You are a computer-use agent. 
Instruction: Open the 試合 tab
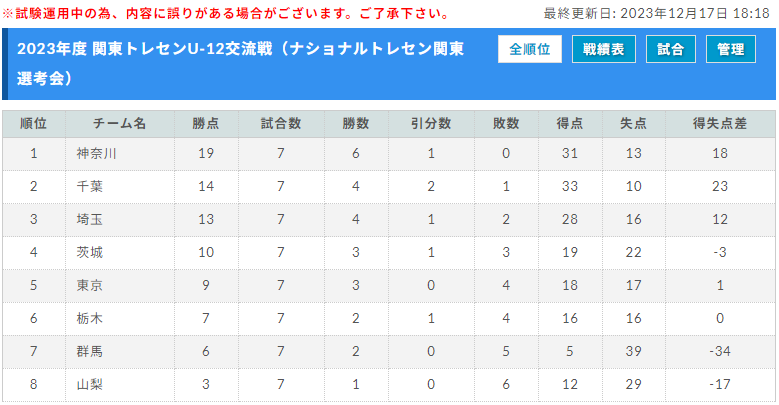click(x=671, y=49)
